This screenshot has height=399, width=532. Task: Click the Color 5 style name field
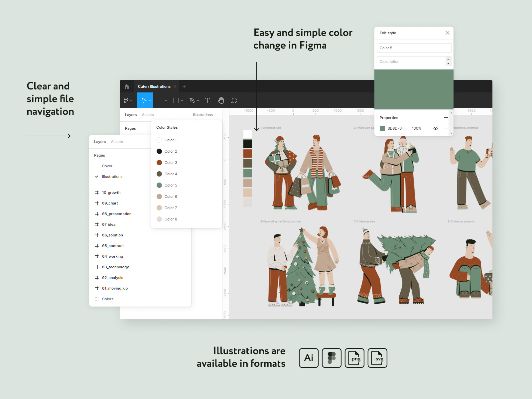(414, 48)
